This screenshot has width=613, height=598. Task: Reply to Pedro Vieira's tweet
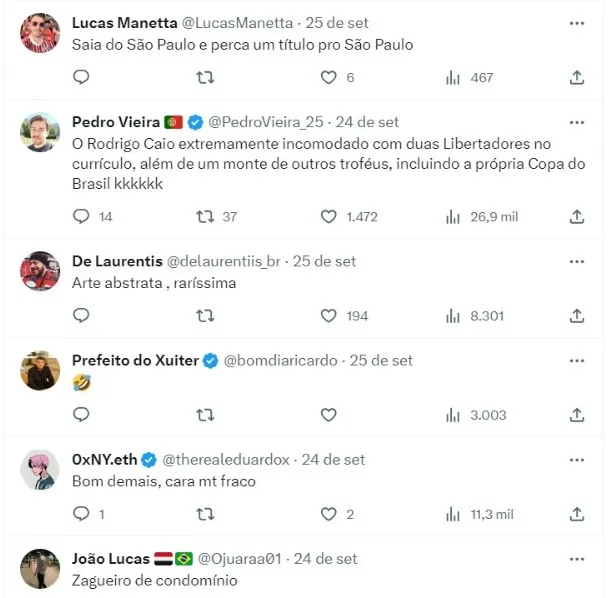82,216
